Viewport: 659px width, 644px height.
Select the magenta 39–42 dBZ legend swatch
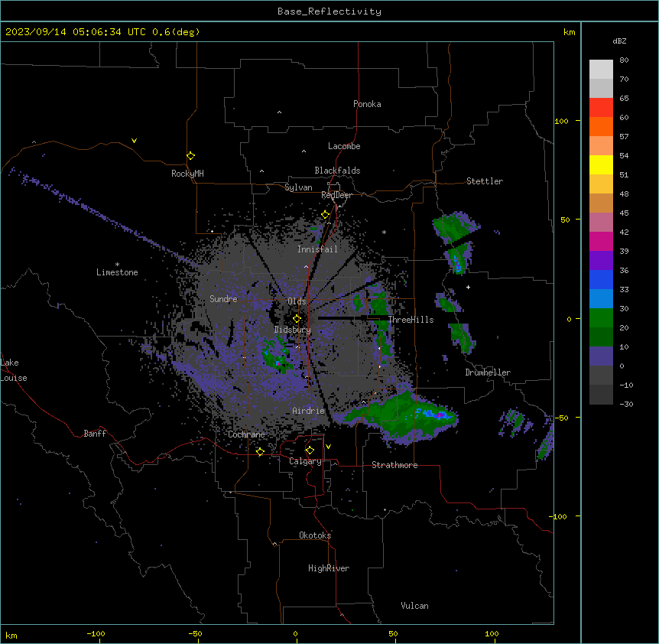pyautogui.click(x=601, y=241)
